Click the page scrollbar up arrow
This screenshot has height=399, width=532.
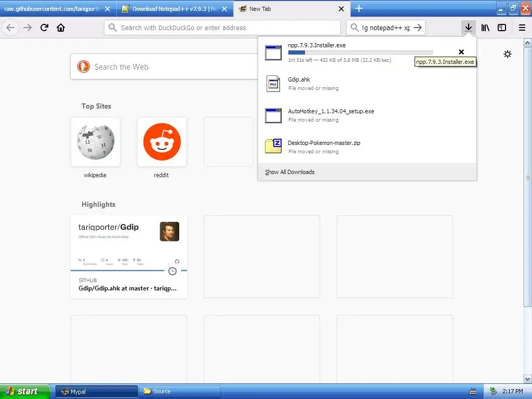click(528, 43)
